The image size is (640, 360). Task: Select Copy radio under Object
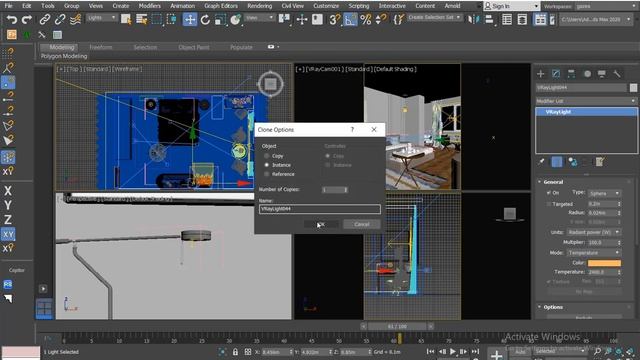[267, 156]
